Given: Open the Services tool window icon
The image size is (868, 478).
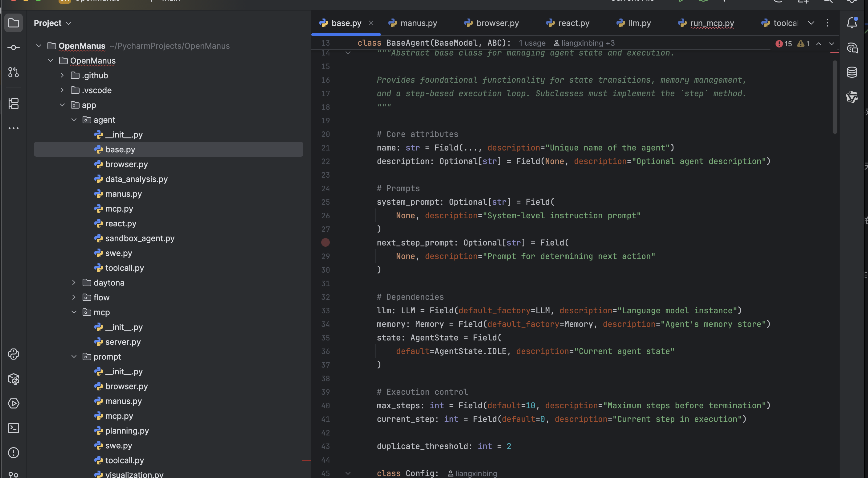Looking at the screenshot, I should (14, 403).
